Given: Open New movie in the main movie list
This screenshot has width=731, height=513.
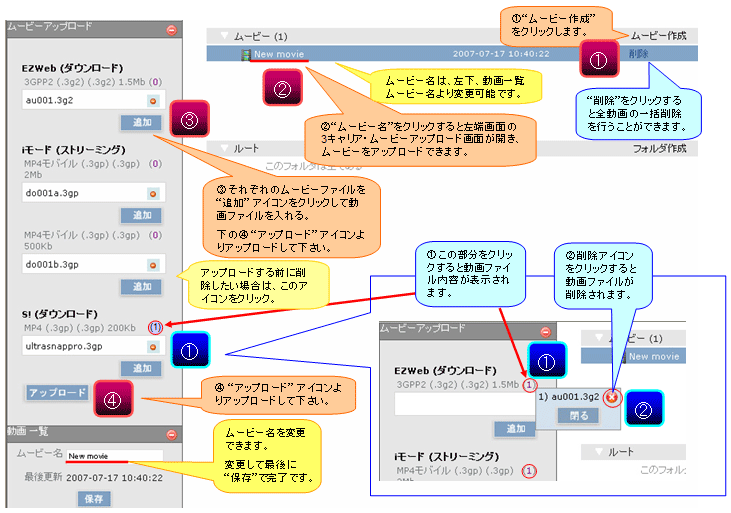Looking at the screenshot, I should pyautogui.click(x=279, y=54).
